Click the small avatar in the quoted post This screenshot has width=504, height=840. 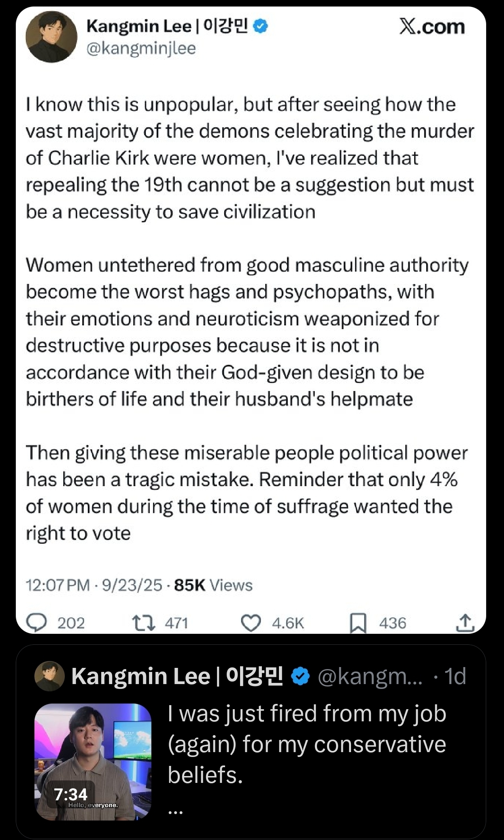point(49,676)
